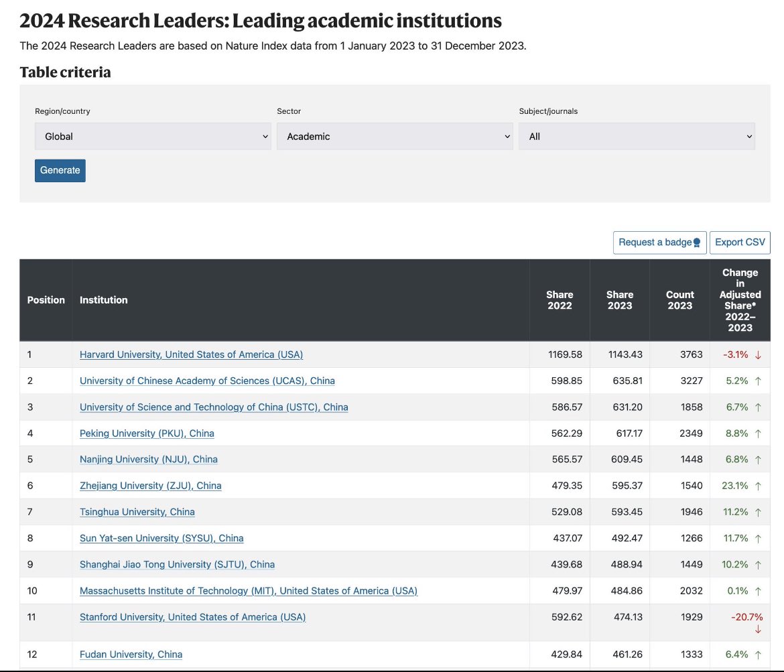The width and height of the screenshot is (784, 672).
Task: Click the green up arrow beside 0.1%
Action: 758,591
